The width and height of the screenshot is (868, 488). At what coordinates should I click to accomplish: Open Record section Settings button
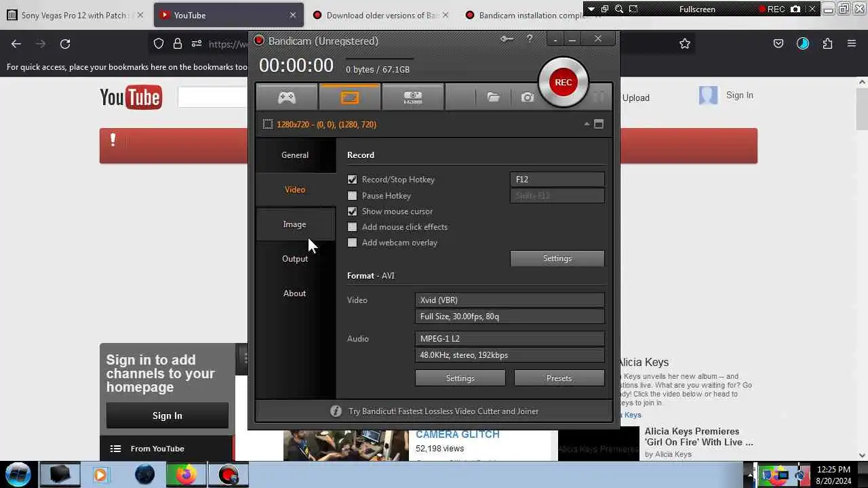[557, 258]
